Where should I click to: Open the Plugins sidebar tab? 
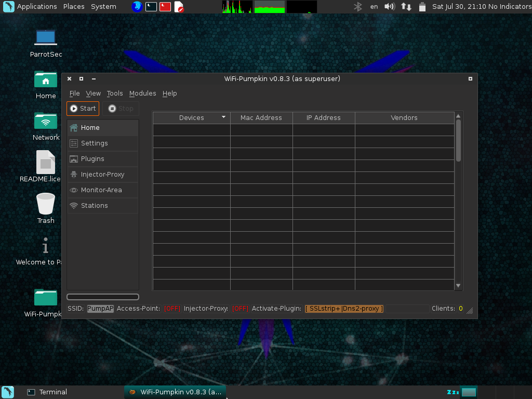click(103, 159)
